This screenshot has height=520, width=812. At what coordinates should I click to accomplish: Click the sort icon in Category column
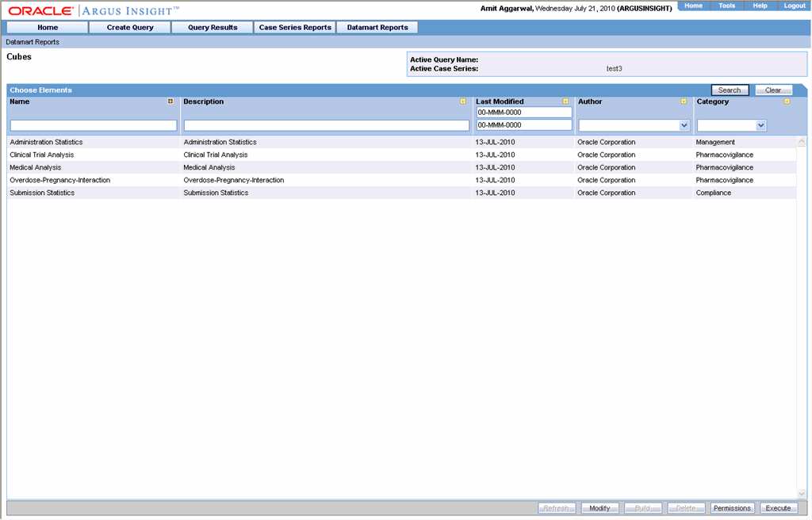pyautogui.click(x=787, y=101)
